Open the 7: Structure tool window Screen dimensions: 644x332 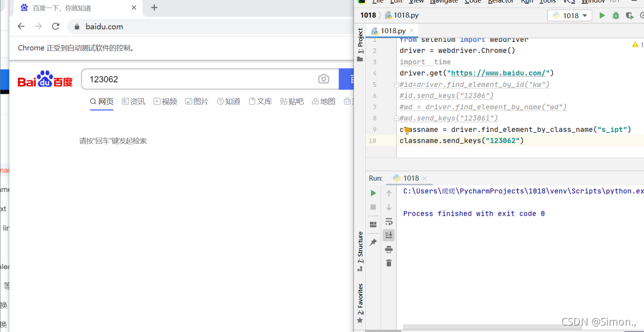coord(360,251)
